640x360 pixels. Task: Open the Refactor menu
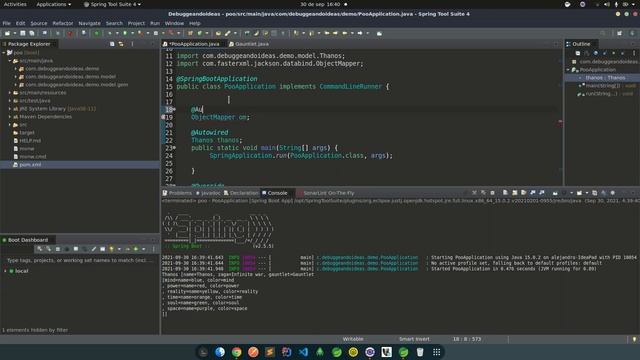[x=62, y=23]
